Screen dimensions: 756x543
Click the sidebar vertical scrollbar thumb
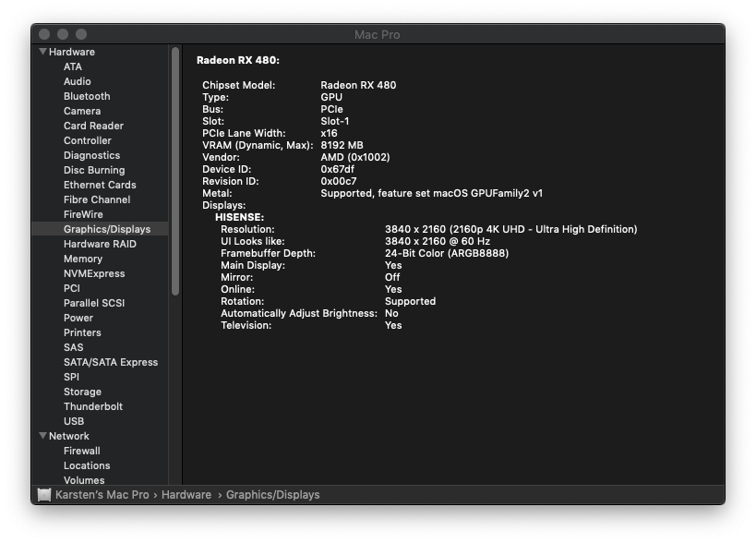[175, 171]
